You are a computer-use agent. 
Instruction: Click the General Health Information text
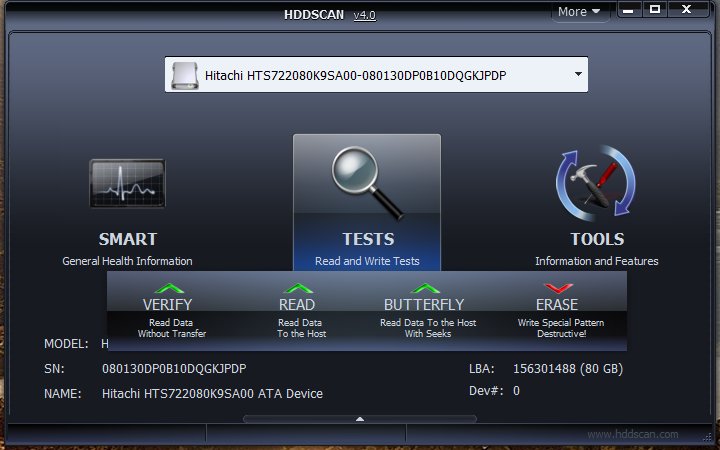click(127, 261)
